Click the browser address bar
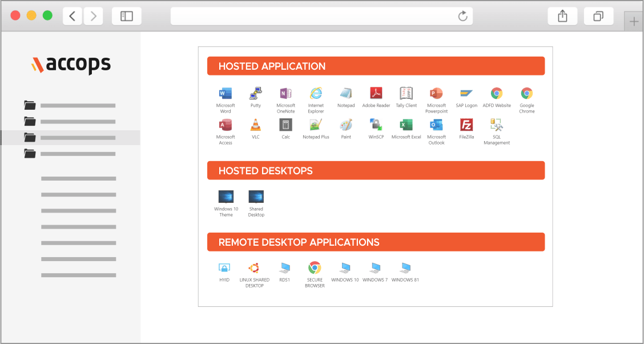 click(321, 16)
